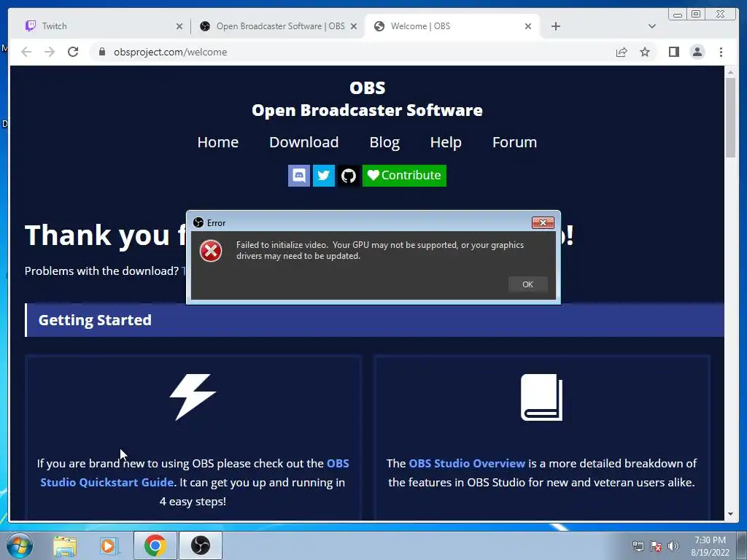
Task: Click the network icon in the system tray
Action: point(638,546)
